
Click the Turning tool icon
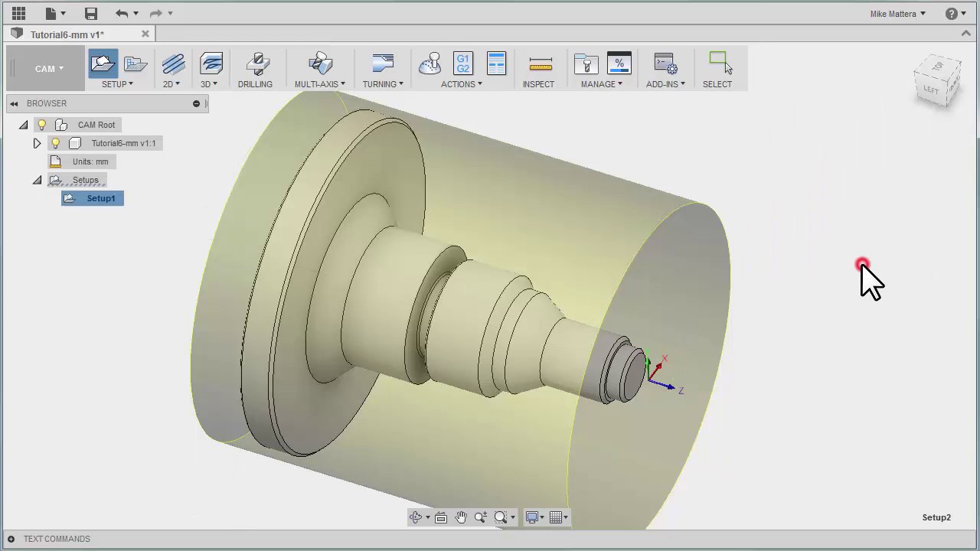pos(383,64)
